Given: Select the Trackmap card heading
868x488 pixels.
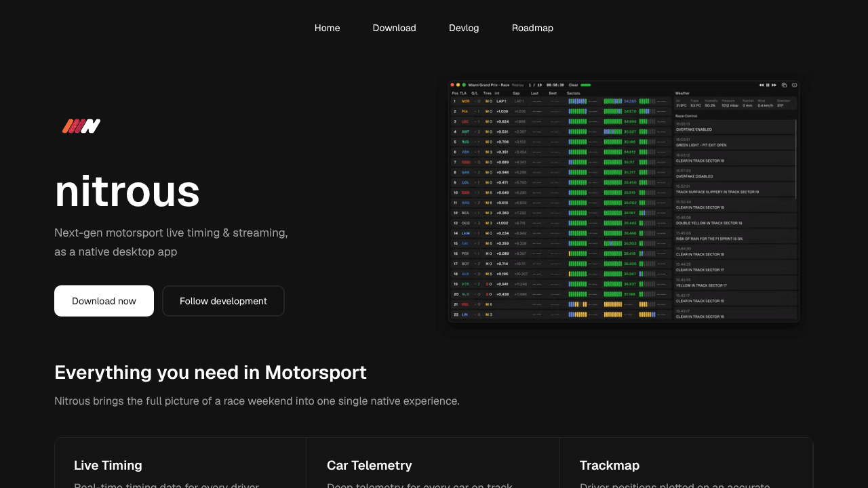Looking at the screenshot, I should click(609, 465).
